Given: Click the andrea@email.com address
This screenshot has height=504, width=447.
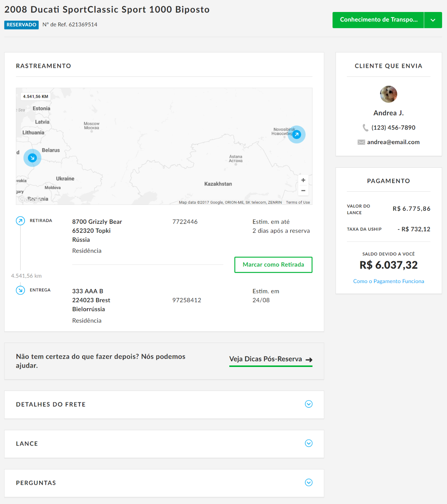Looking at the screenshot, I should point(393,142).
